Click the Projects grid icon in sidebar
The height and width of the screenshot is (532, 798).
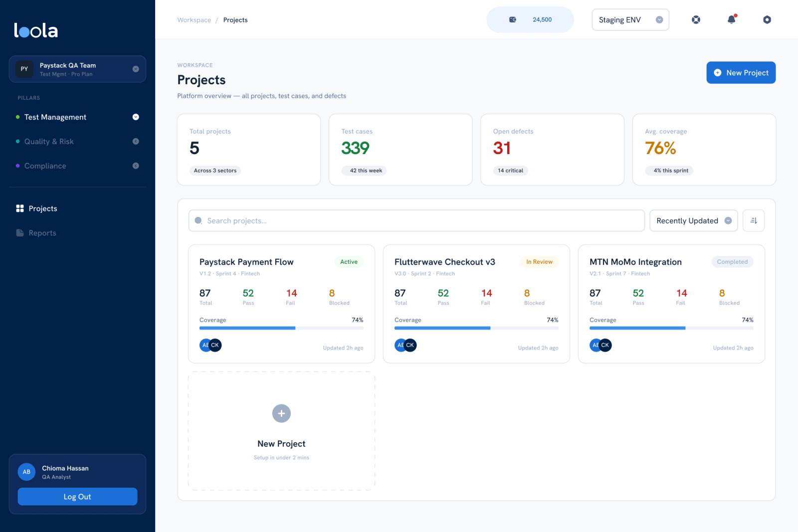(20, 208)
